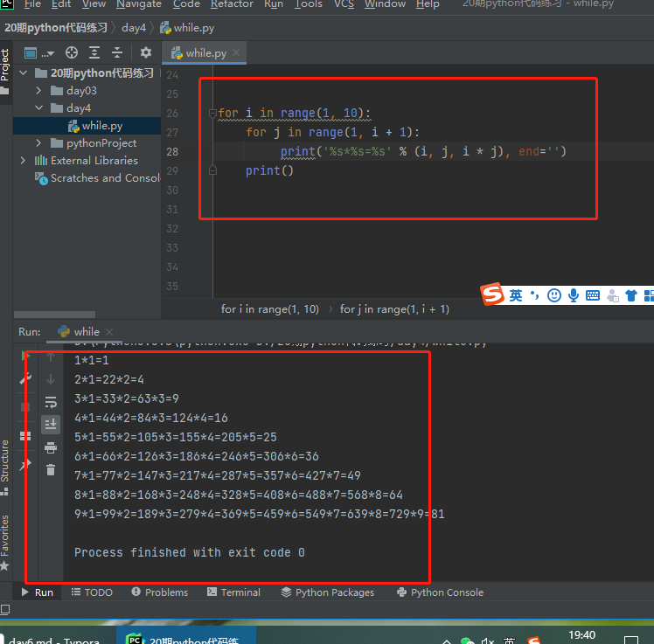Image resolution: width=654 pixels, height=644 pixels.
Task: Open the Run menu in menu bar
Action: [x=274, y=4]
